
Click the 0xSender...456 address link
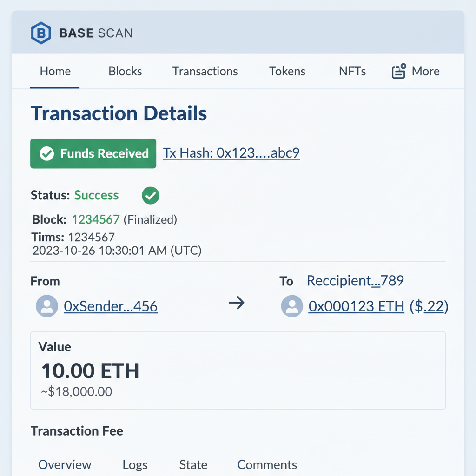[x=110, y=306]
